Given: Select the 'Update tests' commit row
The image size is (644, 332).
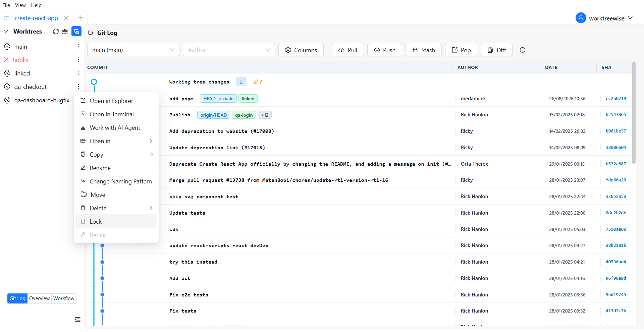Looking at the screenshot, I should coord(359,213).
